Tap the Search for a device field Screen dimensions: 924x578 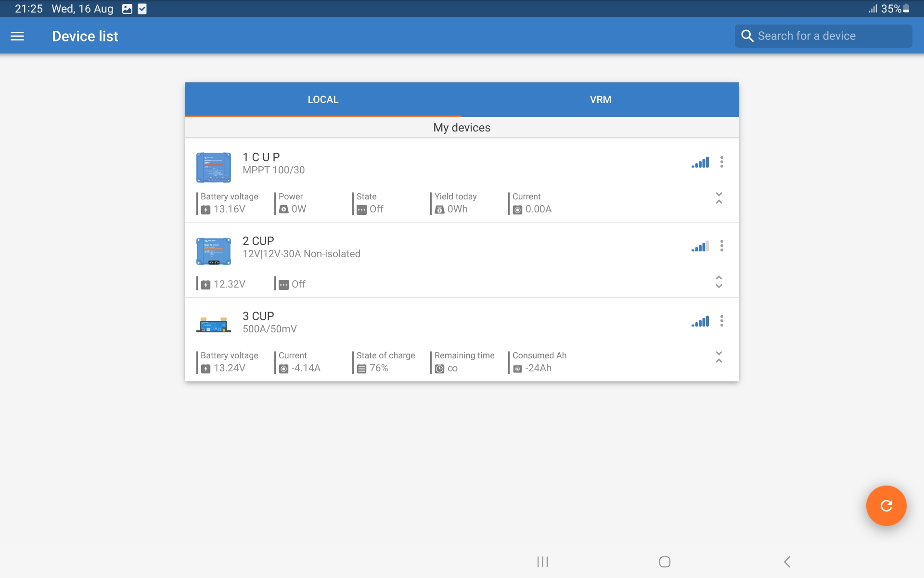[823, 36]
